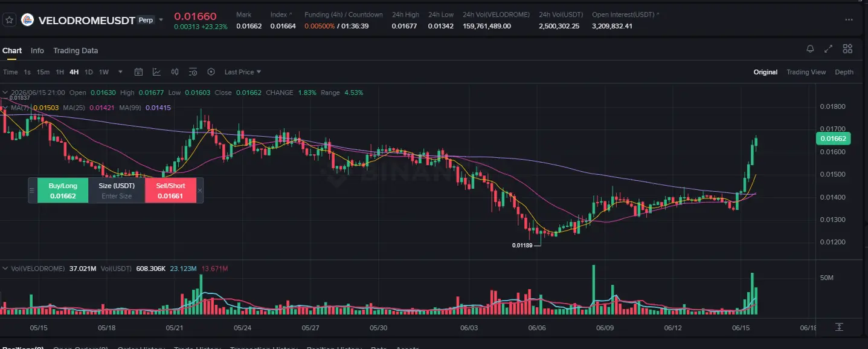This screenshot has height=349, width=868.
Task: Click the Mark price value 0.01662
Action: pyautogui.click(x=249, y=26)
